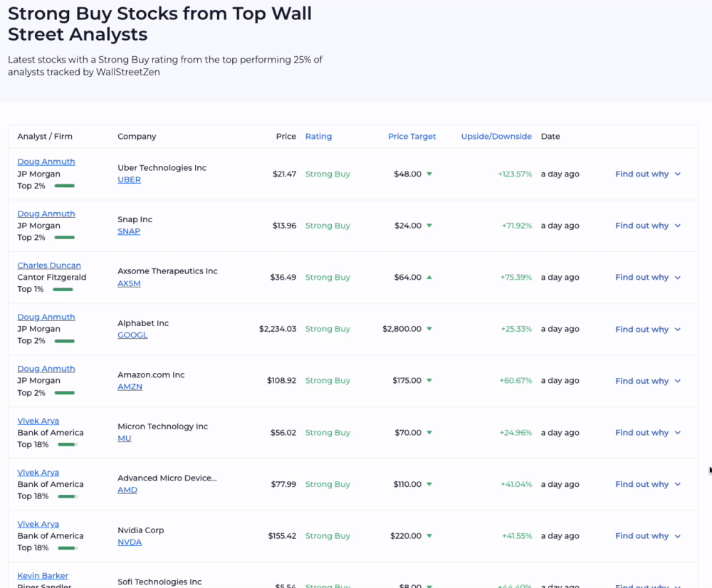Screen dimensions: 712x588
Task: Open the UBER ticker link
Action: tap(129, 180)
